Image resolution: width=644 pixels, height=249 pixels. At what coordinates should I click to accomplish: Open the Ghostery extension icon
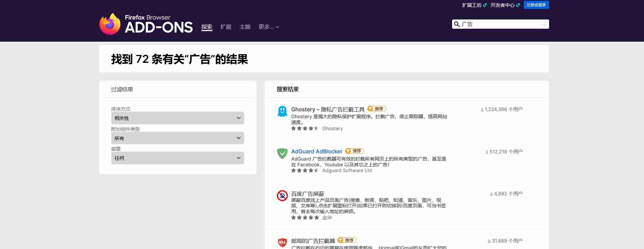tap(282, 111)
